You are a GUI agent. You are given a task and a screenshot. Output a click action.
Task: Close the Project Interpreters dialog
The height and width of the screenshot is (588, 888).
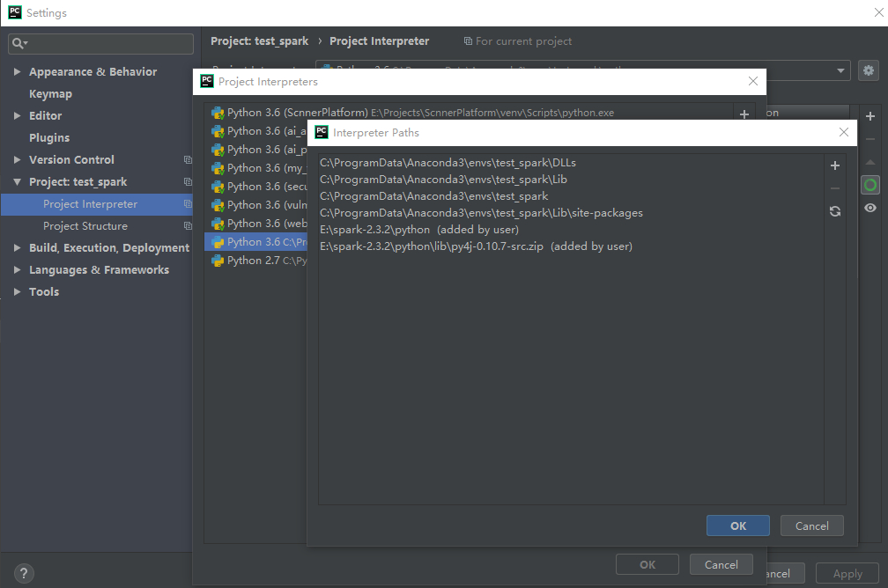tap(753, 81)
